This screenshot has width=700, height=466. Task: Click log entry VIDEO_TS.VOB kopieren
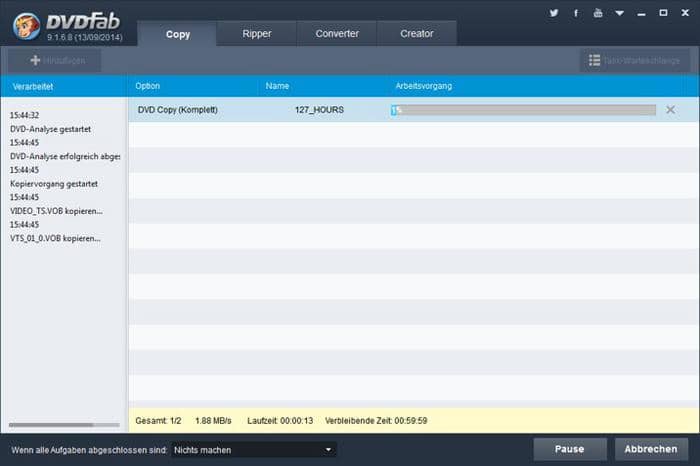coord(56,211)
